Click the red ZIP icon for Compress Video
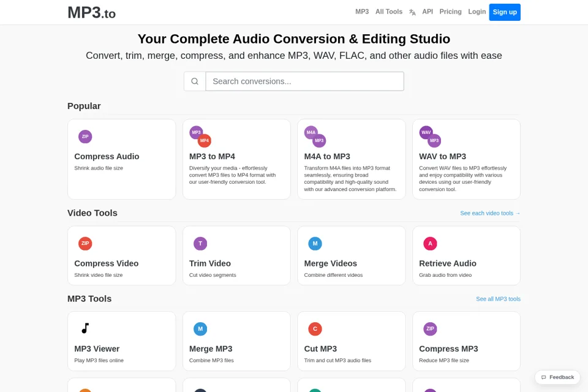Screen dimensions: 588x392 [85, 243]
